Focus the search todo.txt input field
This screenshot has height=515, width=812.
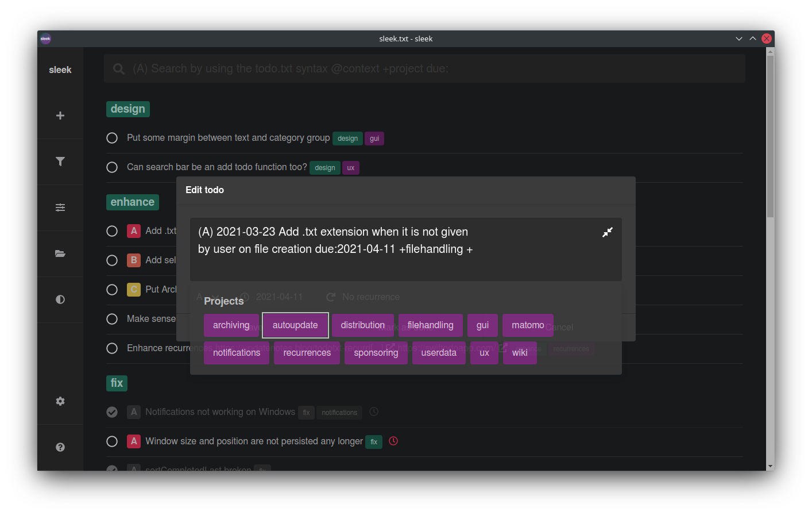point(425,69)
